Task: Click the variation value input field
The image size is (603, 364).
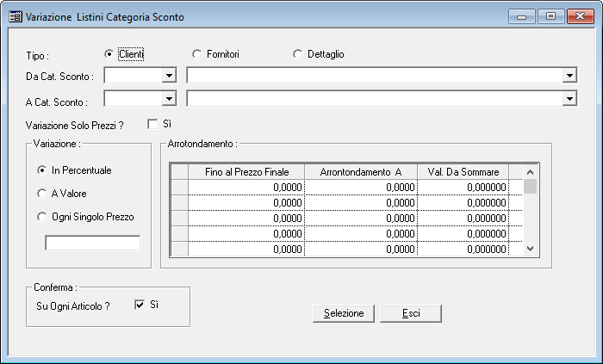Action: click(x=92, y=244)
